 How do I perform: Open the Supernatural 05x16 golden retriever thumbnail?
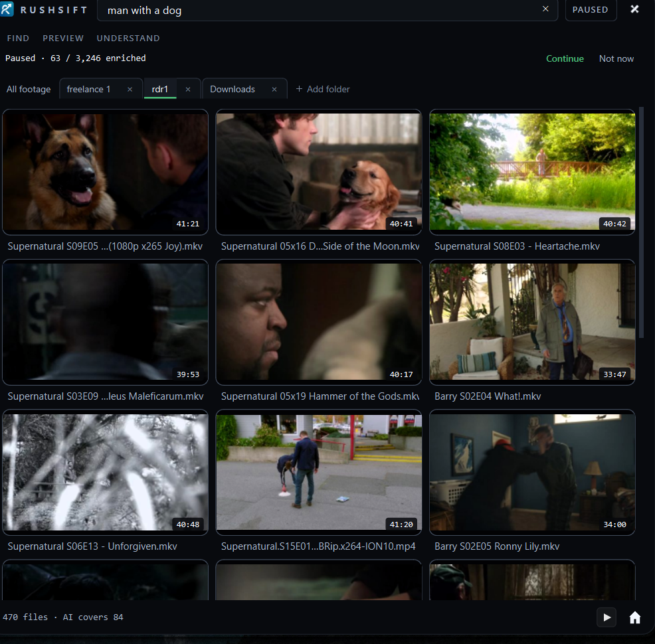tap(319, 171)
